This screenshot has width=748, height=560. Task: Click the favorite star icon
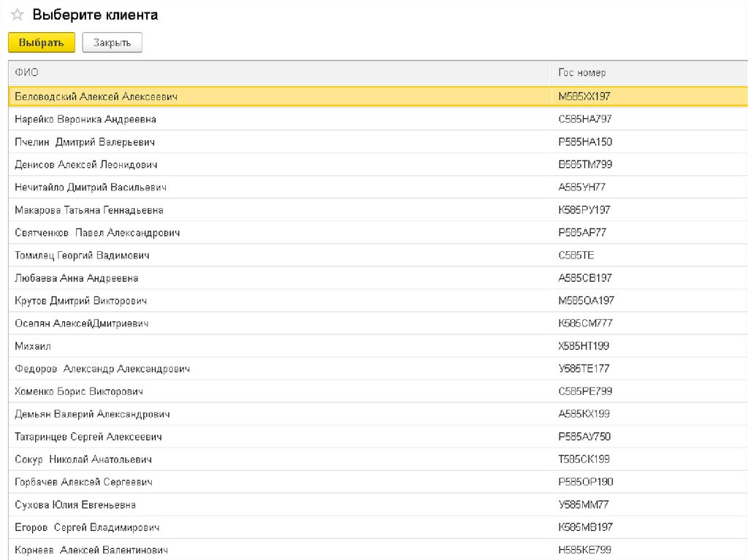point(17,15)
